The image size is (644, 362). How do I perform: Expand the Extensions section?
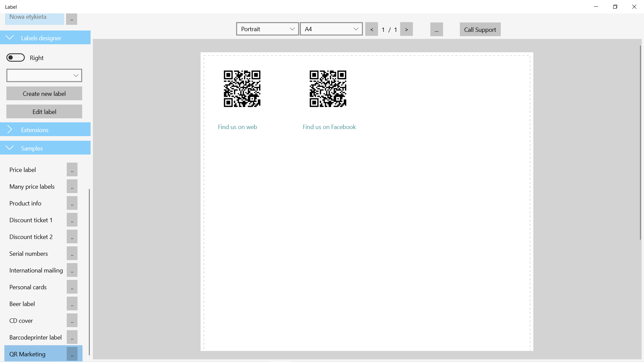tap(45, 130)
